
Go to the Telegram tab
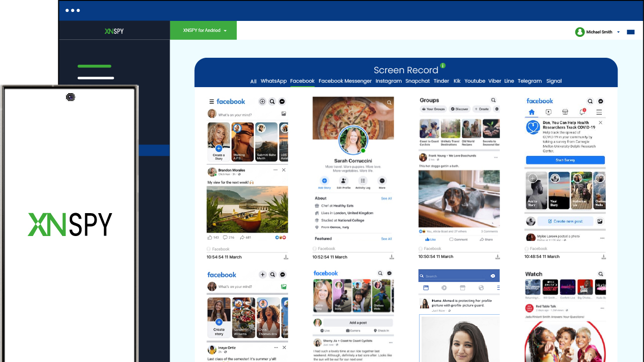pos(530,81)
